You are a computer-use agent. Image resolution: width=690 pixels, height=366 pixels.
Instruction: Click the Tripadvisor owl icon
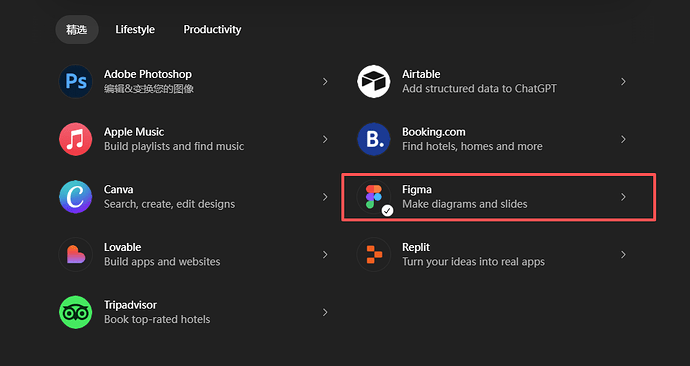(76, 312)
